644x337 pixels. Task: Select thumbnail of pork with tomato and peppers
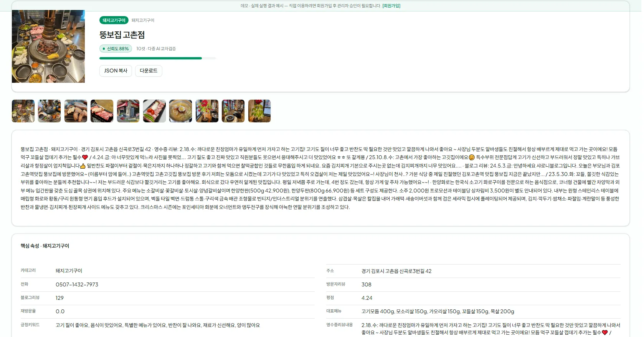pyautogui.click(x=154, y=111)
